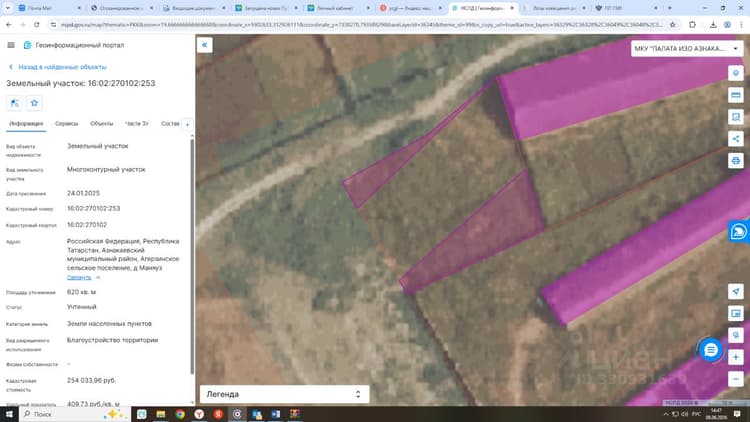Expand the МКУ "ПАЛАТА ИЗО АЗНАКА..." dropdown

[687, 48]
